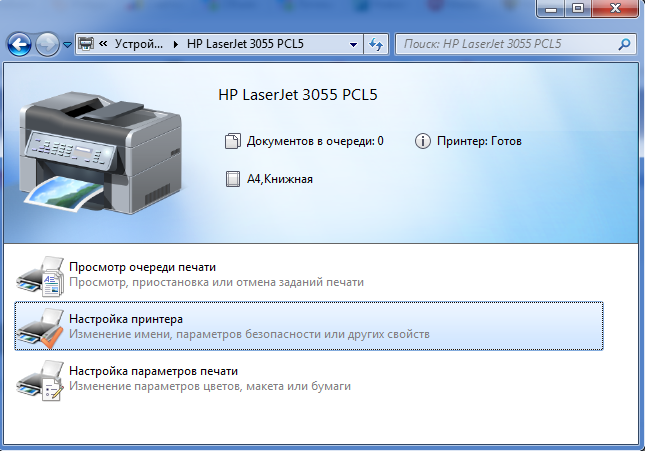Select the Устрой... breadcrumb segment
This screenshot has height=451, width=645.
click(139, 44)
